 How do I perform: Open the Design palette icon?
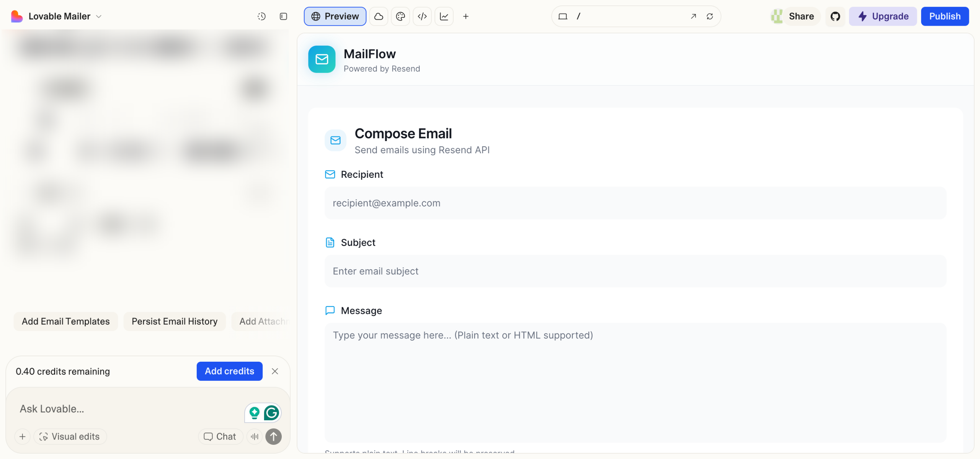pos(400,16)
